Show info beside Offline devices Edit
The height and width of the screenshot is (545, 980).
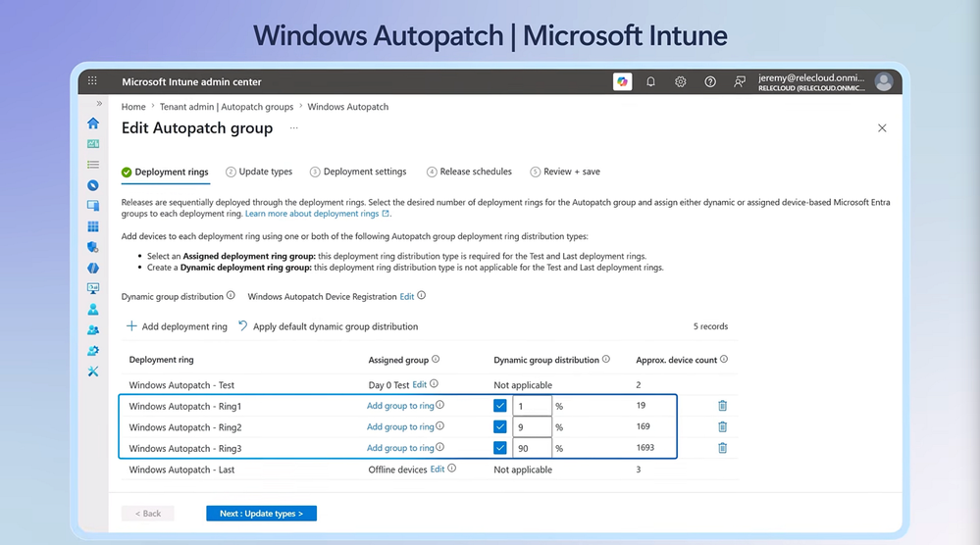(452, 469)
